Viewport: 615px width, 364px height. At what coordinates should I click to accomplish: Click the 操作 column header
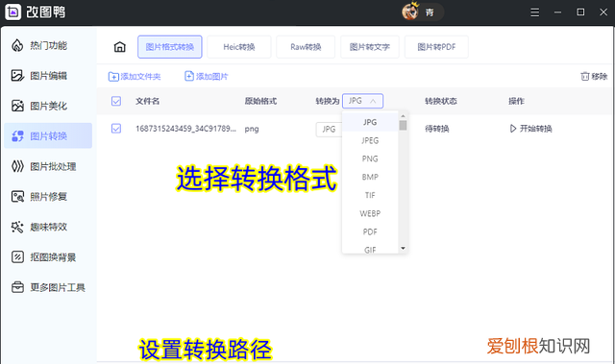click(x=517, y=101)
